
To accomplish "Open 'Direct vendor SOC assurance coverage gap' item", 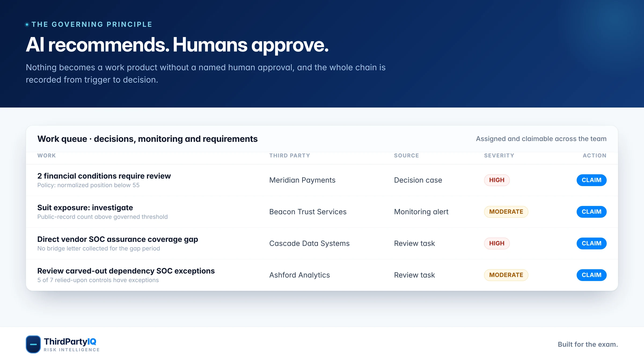I will coord(118,239).
